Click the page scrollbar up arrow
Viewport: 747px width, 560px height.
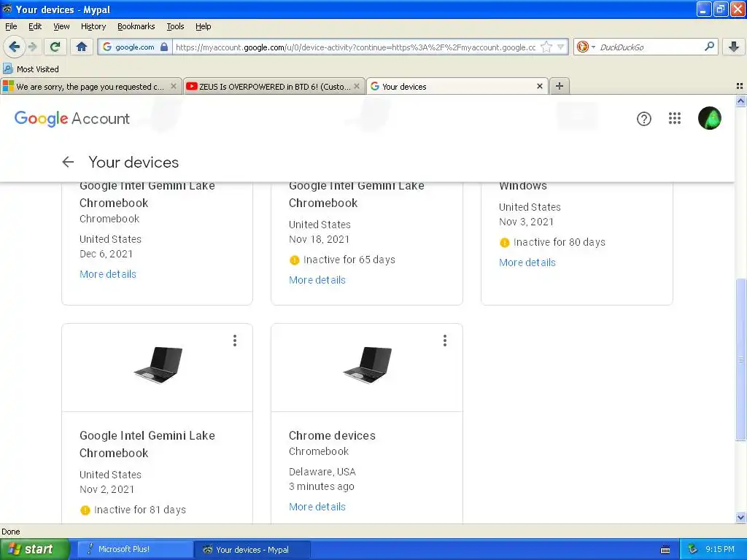pos(740,101)
